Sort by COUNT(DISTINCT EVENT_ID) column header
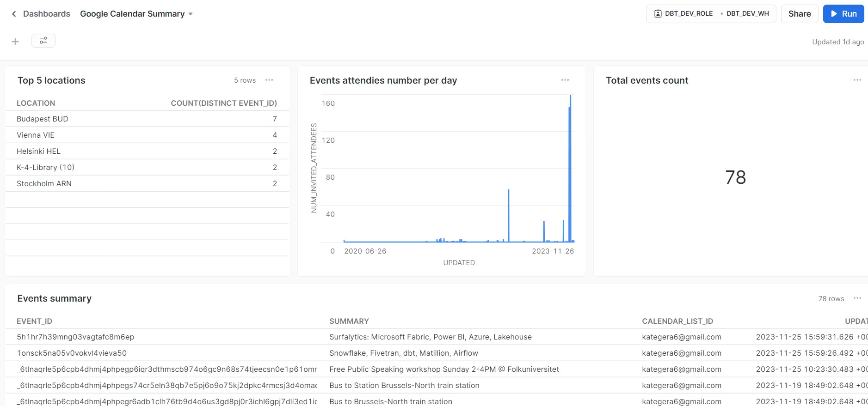Image resolution: width=868 pixels, height=406 pixels. pos(224,103)
